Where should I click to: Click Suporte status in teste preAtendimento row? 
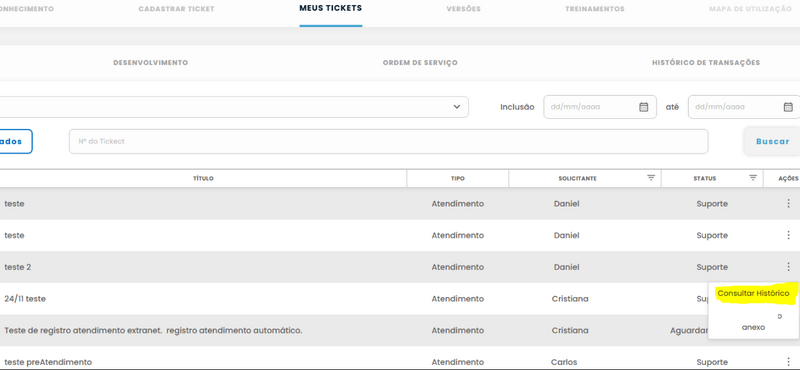712,362
